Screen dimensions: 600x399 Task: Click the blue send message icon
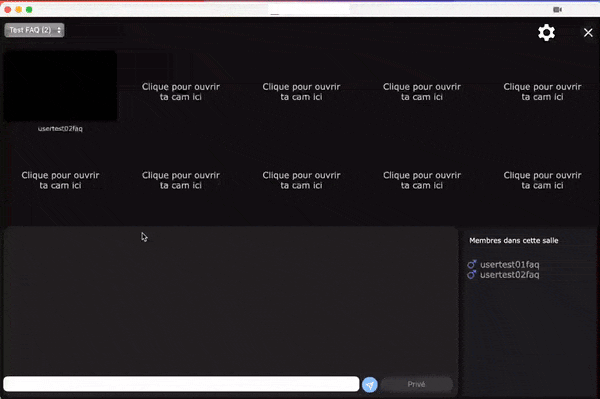[370, 385]
